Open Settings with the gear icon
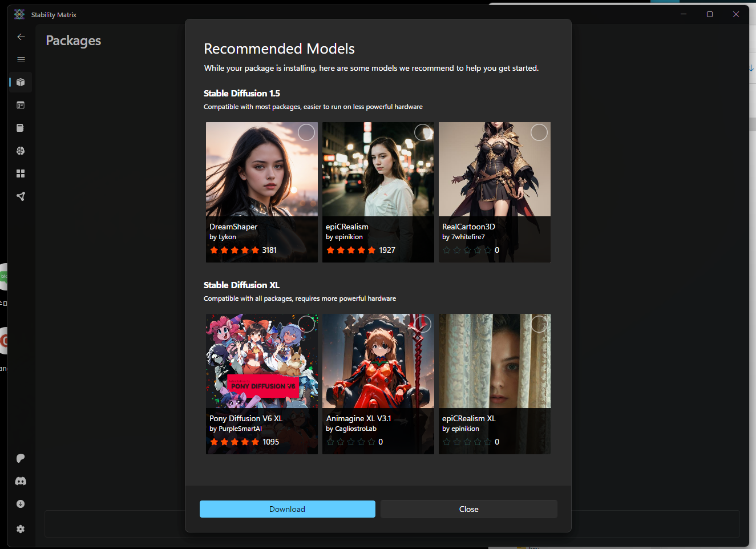The image size is (756, 549). coord(21,529)
